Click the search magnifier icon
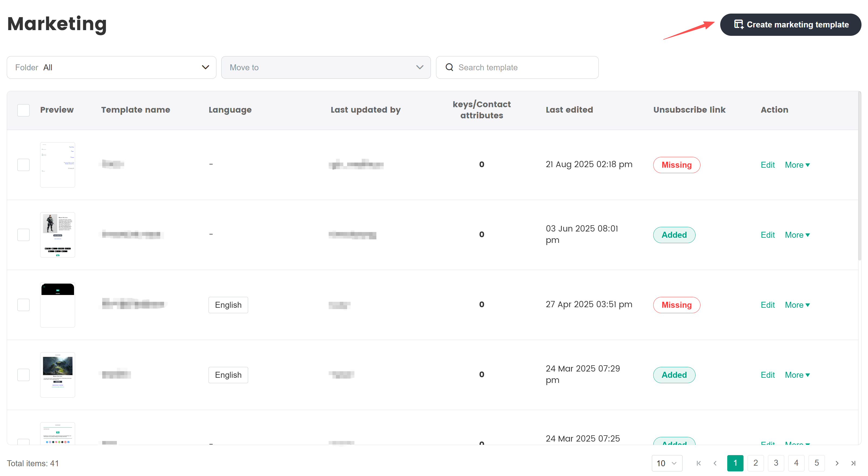Screen dimensions: 868x476 click(x=449, y=67)
